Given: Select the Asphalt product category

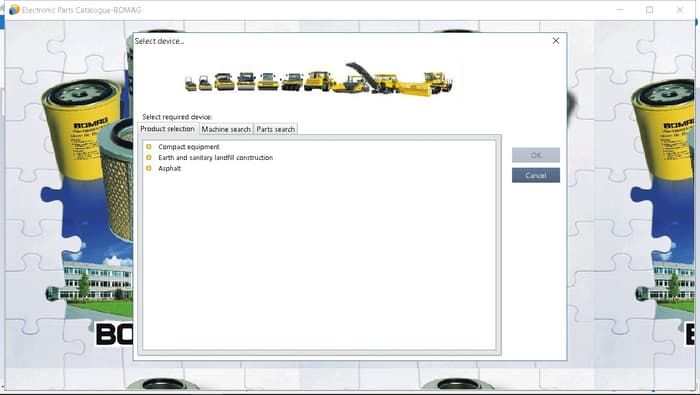Looking at the screenshot, I should pos(170,168).
